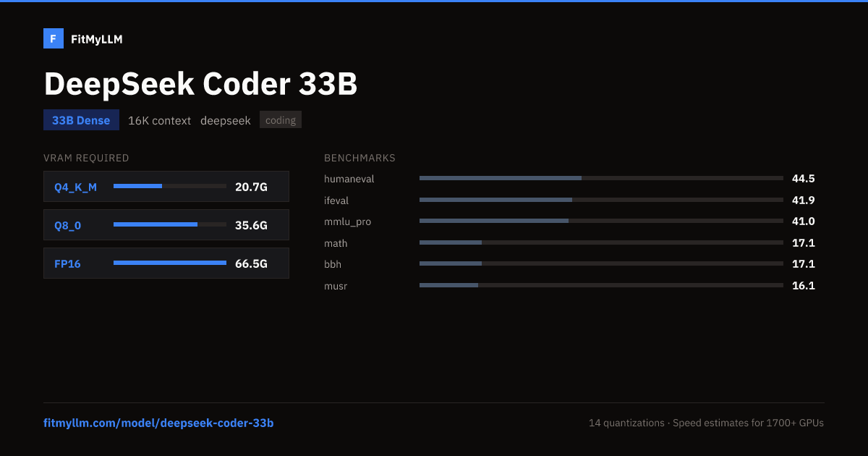Click the math benchmark label
Viewport: 868px width, 456px height.
click(336, 243)
